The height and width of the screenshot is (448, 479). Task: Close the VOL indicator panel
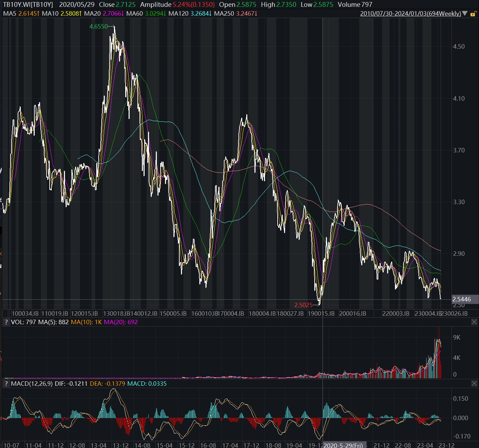click(474, 322)
